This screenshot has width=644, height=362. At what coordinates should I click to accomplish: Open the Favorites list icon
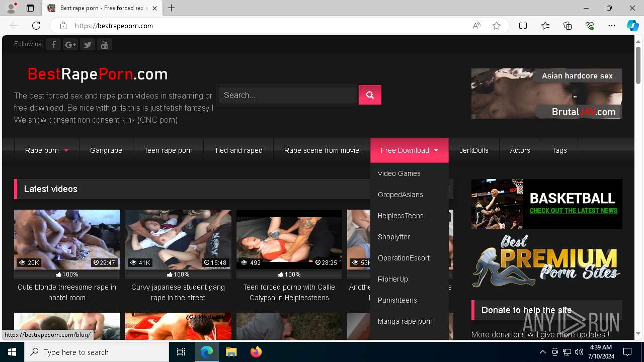(545, 26)
